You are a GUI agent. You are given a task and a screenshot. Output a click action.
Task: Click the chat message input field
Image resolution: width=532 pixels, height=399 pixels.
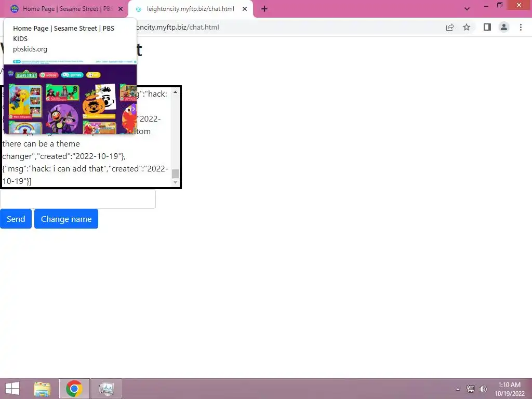click(x=78, y=199)
